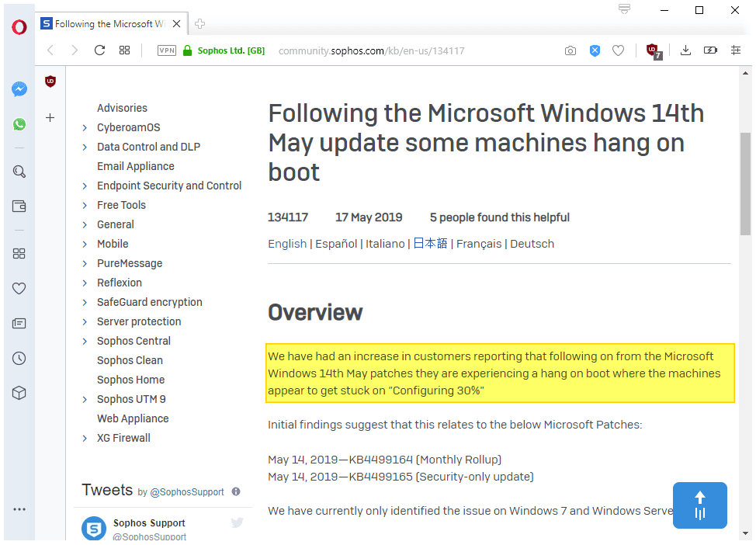Take a snapshot with the camera icon
Screen dimensions: 756x545
570,50
